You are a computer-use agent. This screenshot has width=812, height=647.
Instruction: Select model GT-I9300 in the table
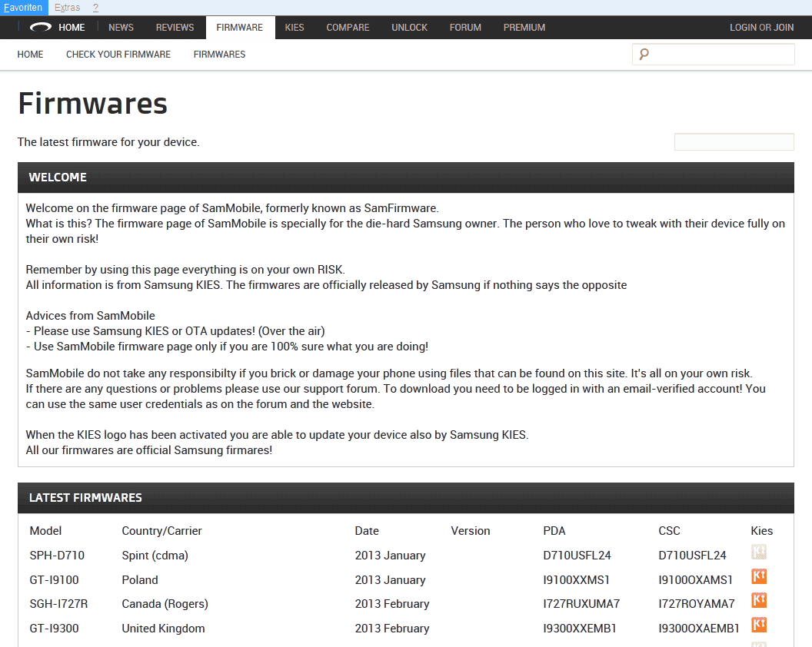[x=54, y=629]
